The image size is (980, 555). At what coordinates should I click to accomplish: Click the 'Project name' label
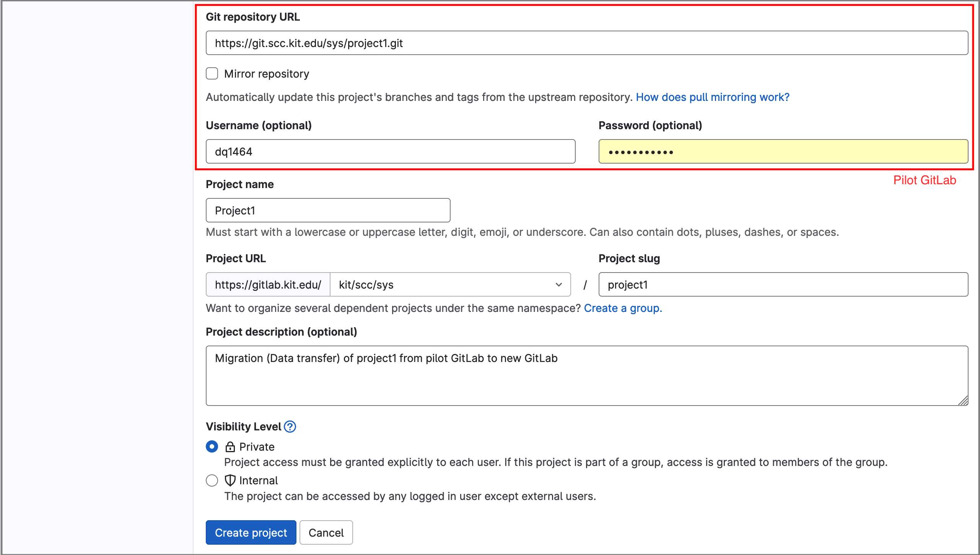tap(240, 184)
